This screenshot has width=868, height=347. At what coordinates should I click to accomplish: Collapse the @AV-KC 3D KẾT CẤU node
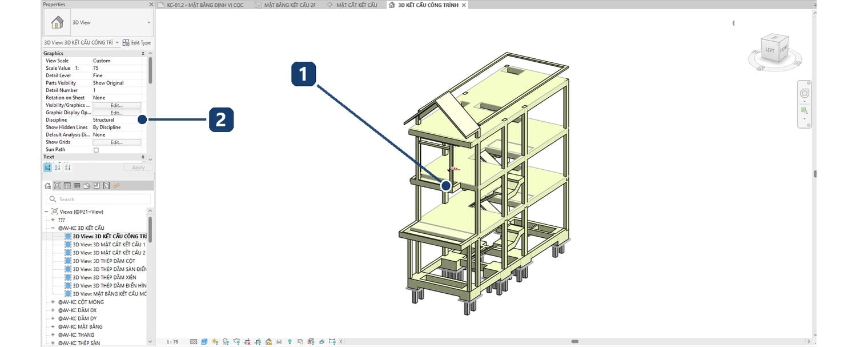pos(53,228)
